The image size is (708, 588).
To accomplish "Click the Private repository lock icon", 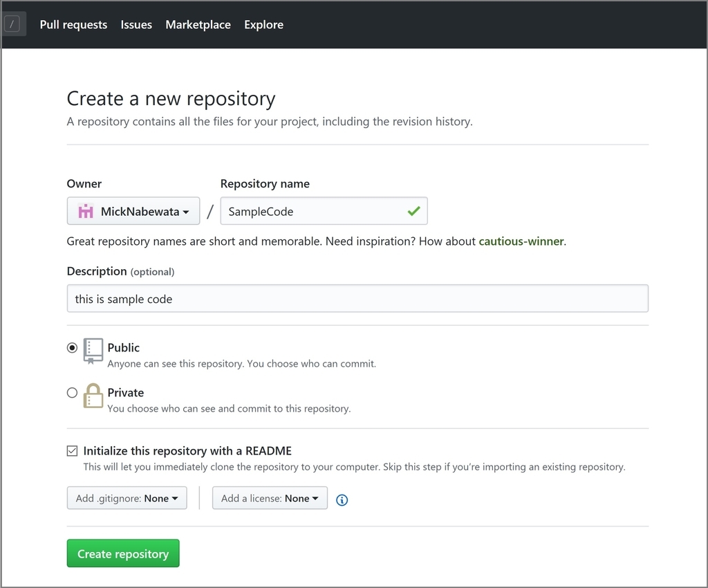I will [93, 396].
